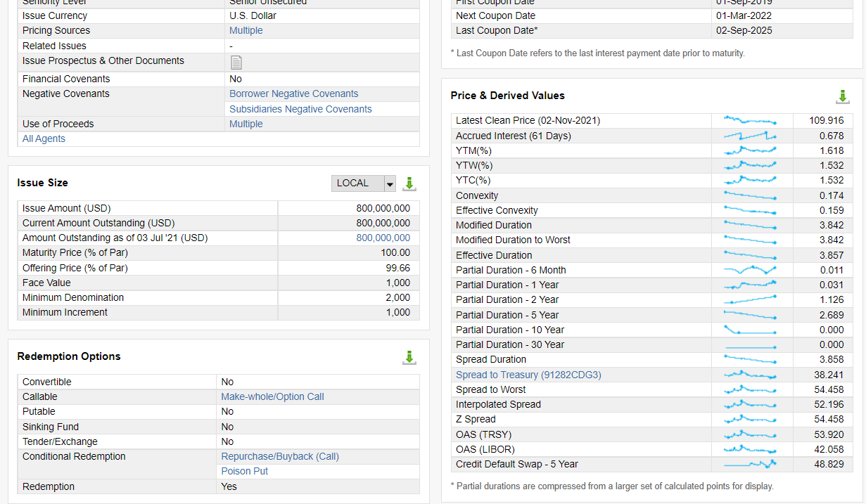The width and height of the screenshot is (866, 504).
Task: Open the LOCAL currency dropdown
Action: (x=357, y=183)
